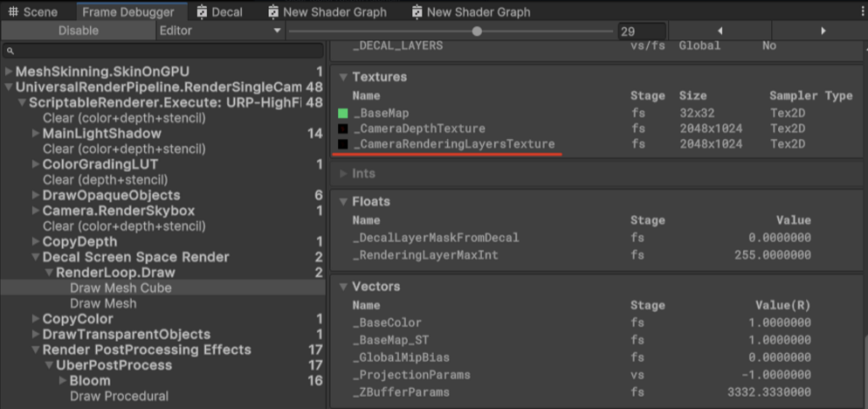Click the _ZBufferParams vector name

pos(401,392)
